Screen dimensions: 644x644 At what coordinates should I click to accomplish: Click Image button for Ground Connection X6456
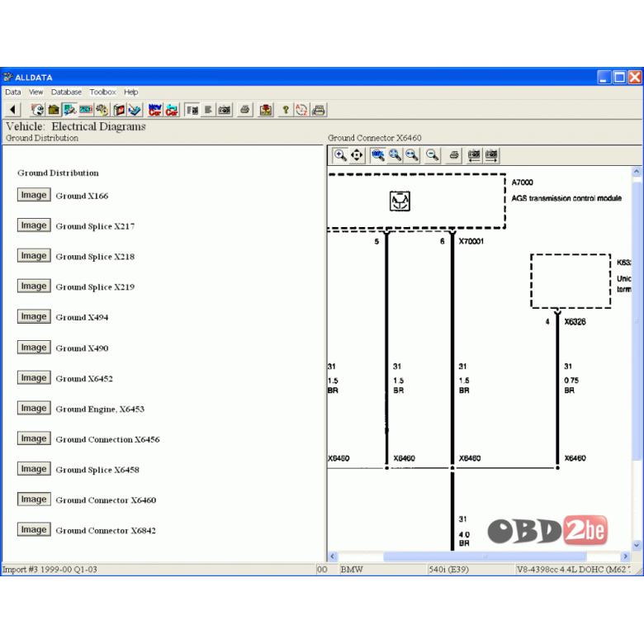pos(34,438)
